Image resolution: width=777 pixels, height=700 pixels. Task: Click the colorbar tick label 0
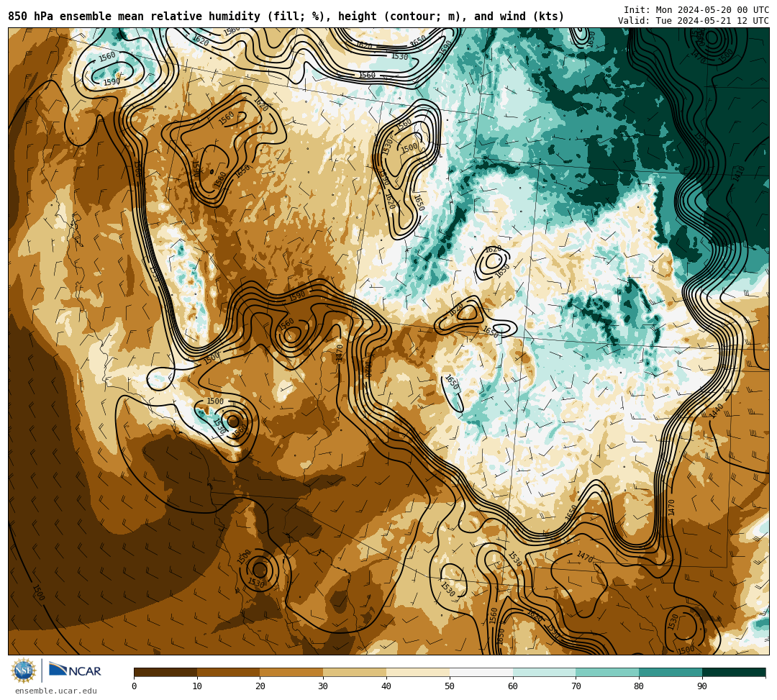(135, 686)
